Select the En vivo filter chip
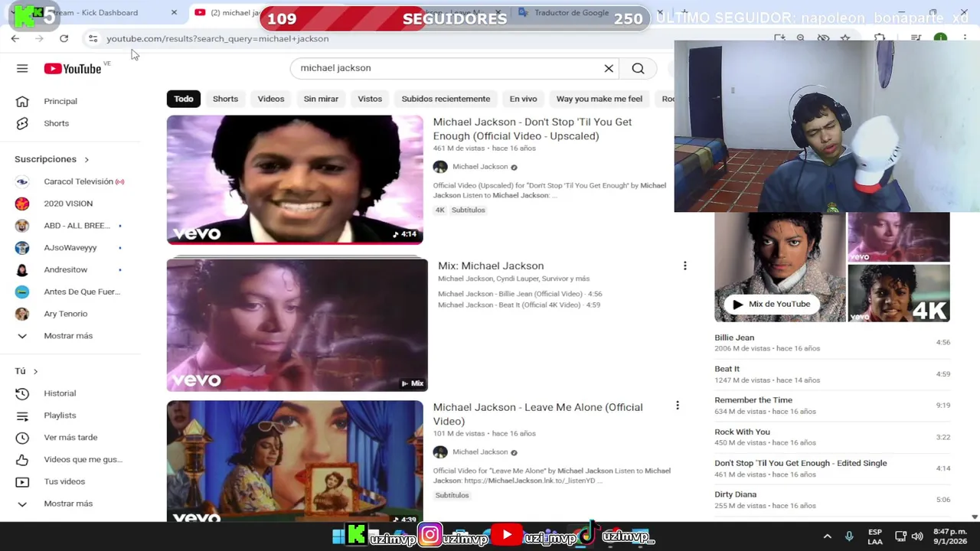980x551 pixels. click(x=524, y=99)
